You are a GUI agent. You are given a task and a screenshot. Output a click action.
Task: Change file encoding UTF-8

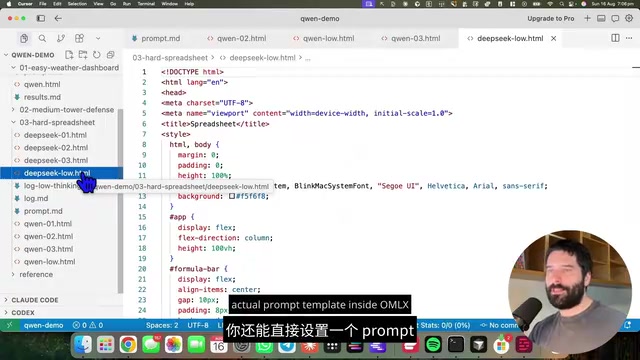(198, 325)
